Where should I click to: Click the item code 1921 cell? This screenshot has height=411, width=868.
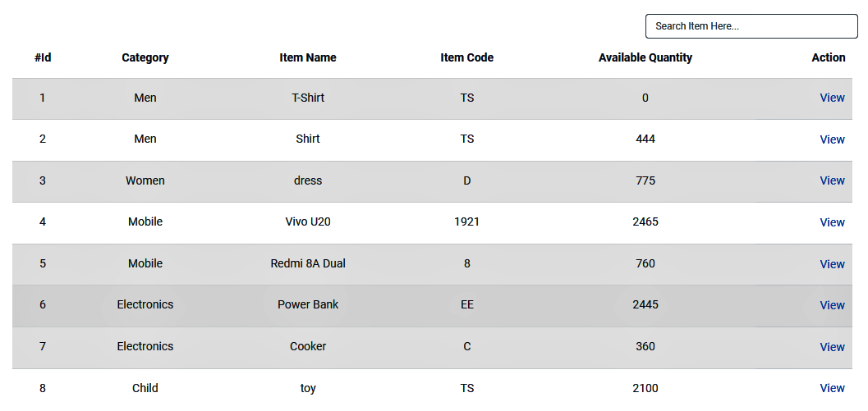[x=467, y=221]
